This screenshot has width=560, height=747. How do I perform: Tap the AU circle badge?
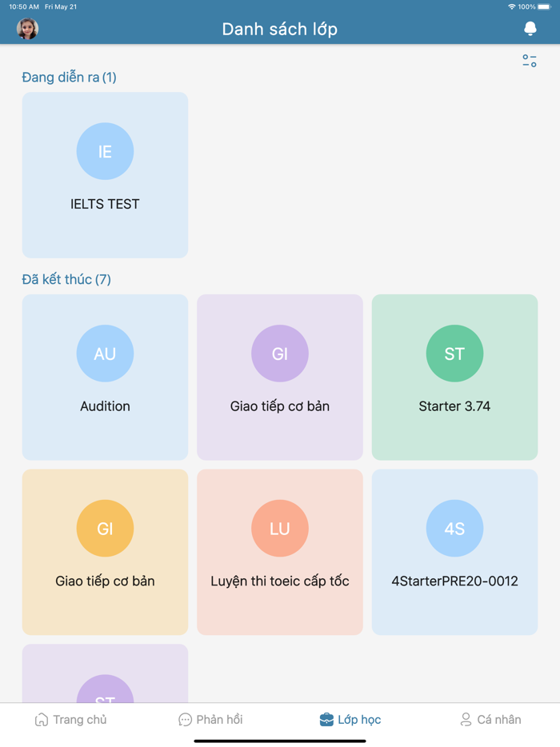pyautogui.click(x=105, y=354)
